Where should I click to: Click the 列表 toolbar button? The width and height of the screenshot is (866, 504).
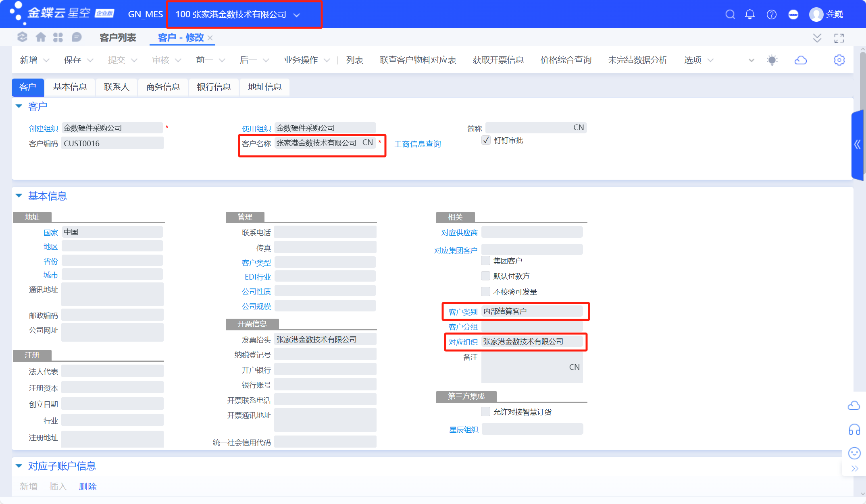pos(355,60)
